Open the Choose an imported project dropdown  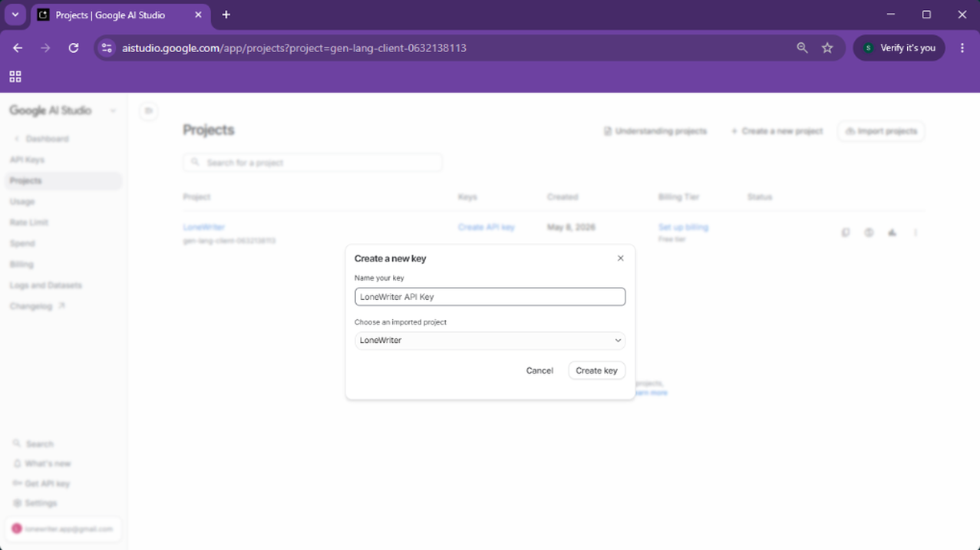tap(490, 341)
